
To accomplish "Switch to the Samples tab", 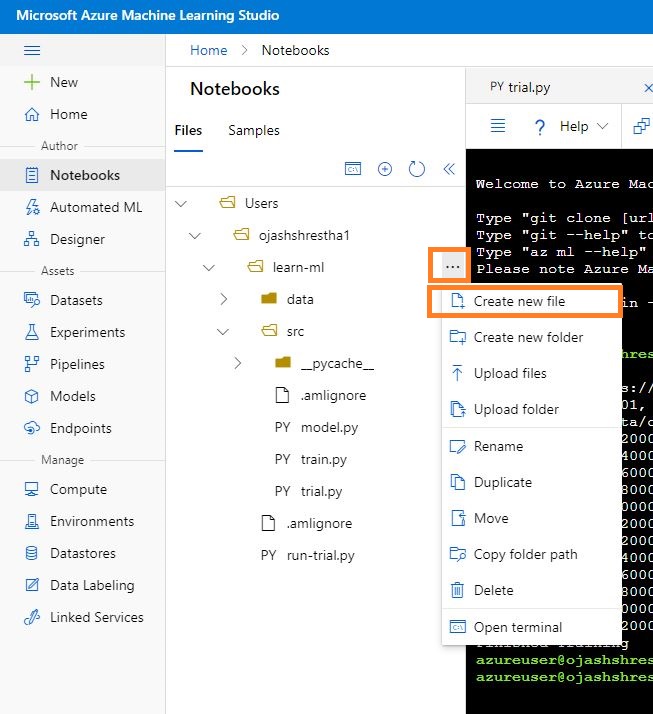I will pos(254,131).
